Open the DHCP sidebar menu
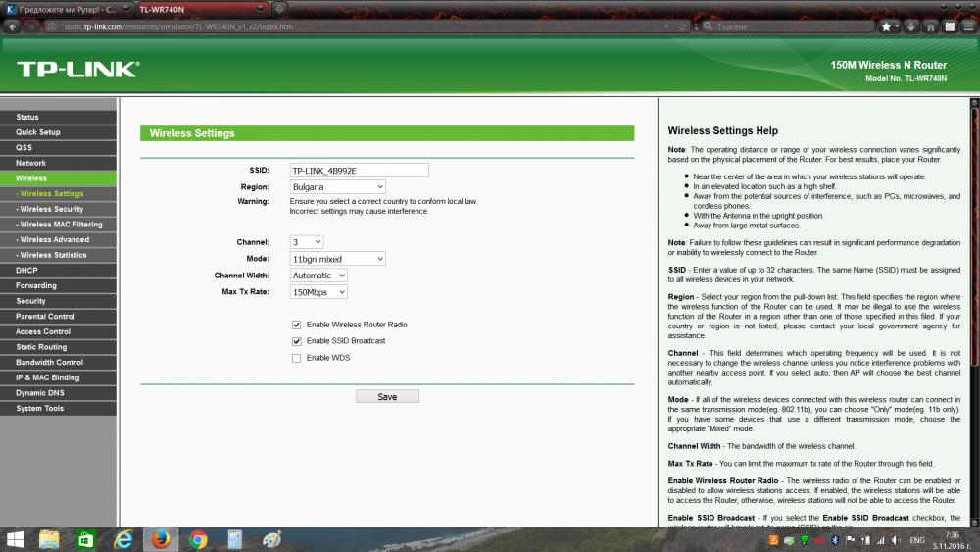The width and height of the screenshot is (980, 552). pos(58,271)
